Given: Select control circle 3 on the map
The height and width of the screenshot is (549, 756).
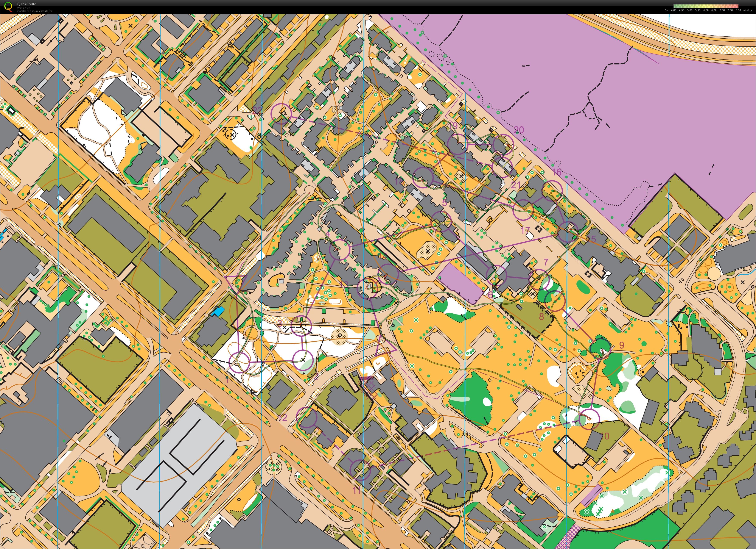Looking at the screenshot, I should coord(301,325).
